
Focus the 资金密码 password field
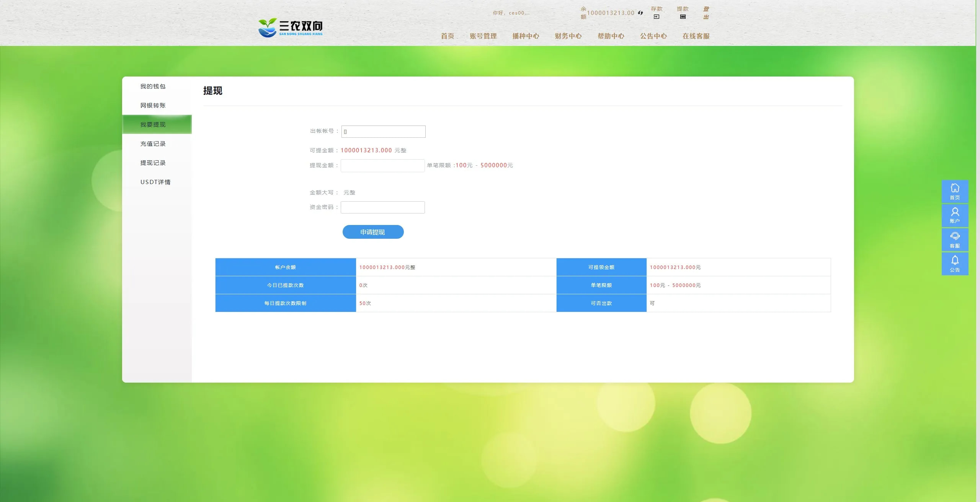(x=382, y=207)
